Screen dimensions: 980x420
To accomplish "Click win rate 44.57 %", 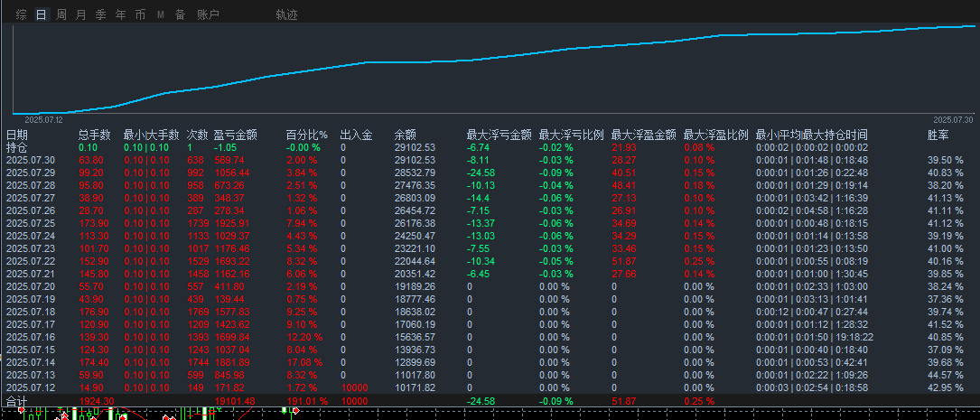I will coord(946,375).
